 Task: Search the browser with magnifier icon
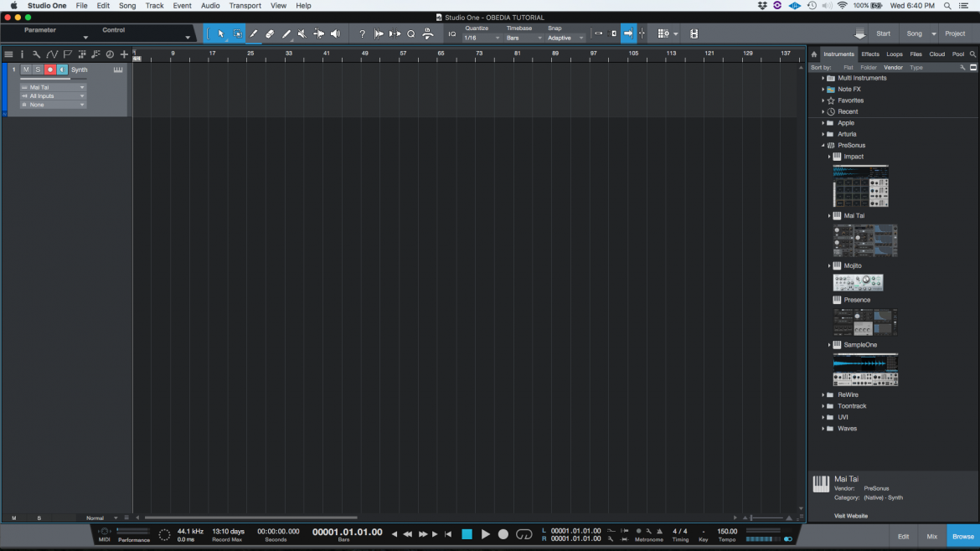972,54
